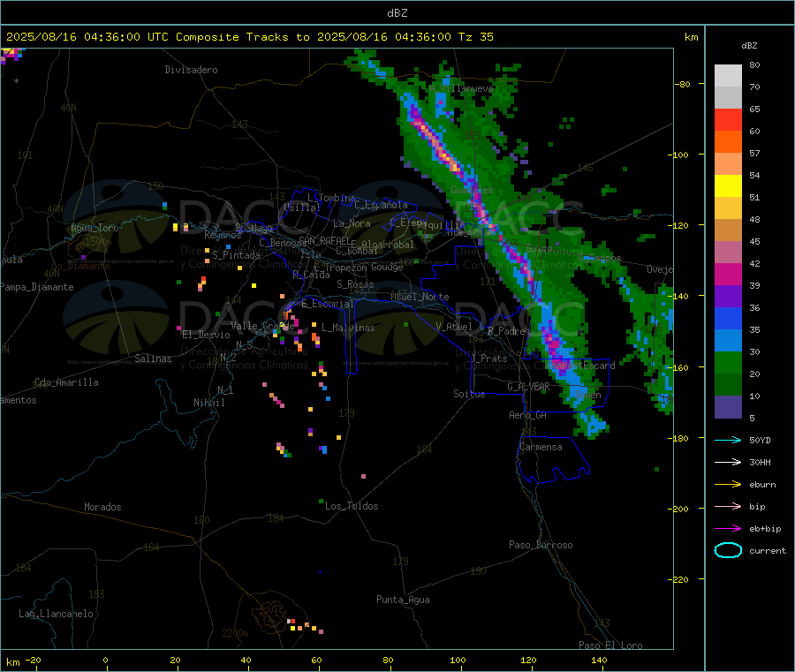Click the 'dBZ' title at top center

397,13
